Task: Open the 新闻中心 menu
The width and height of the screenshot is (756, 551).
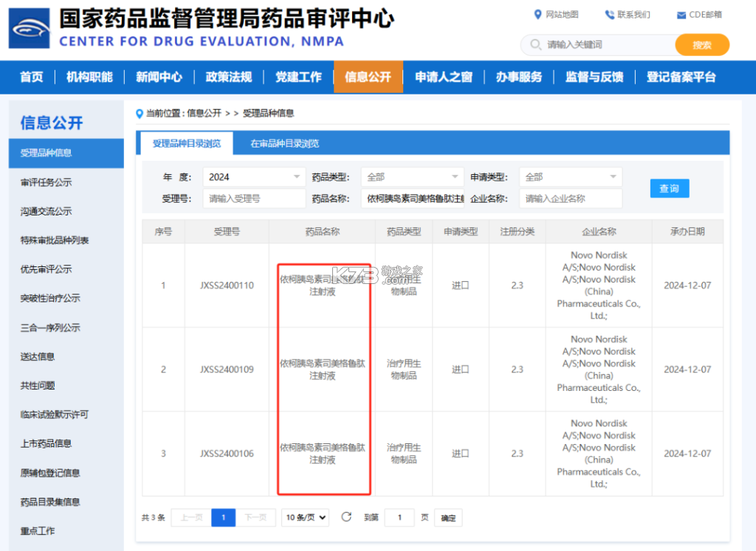Action: point(159,77)
